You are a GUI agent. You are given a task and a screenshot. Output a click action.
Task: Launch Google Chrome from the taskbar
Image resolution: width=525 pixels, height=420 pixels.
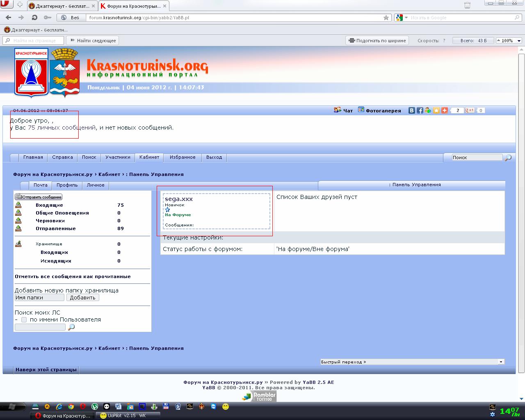point(71,406)
